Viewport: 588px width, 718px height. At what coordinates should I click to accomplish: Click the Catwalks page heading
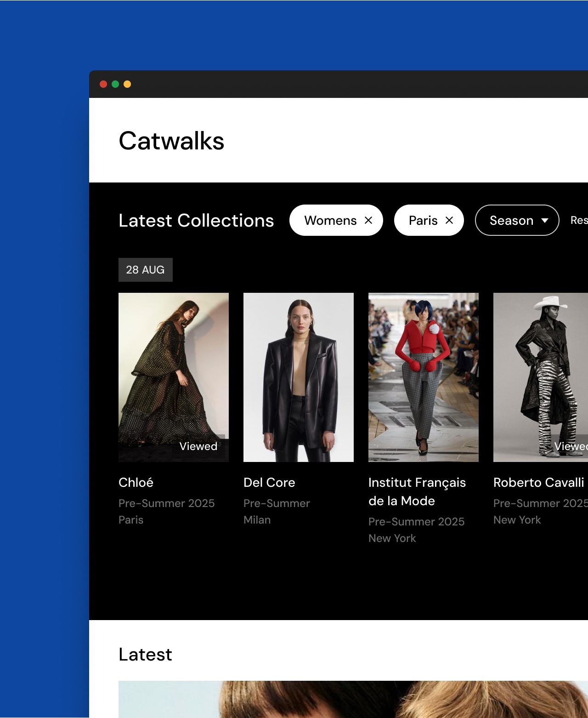point(171,141)
